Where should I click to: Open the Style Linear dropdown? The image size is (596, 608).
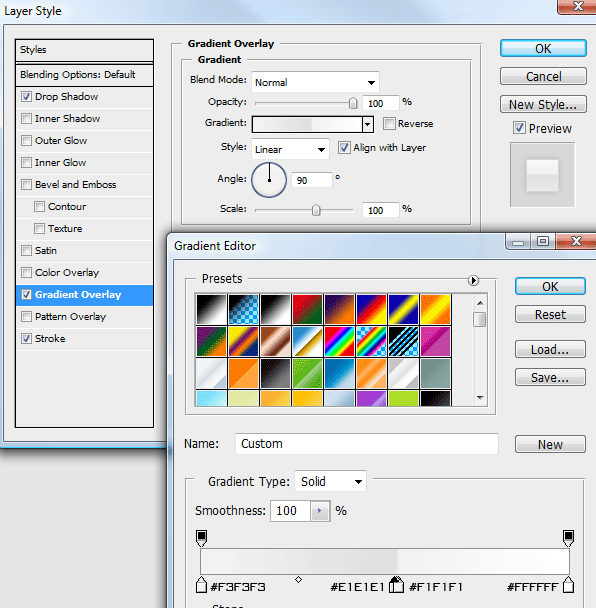pyautogui.click(x=290, y=149)
